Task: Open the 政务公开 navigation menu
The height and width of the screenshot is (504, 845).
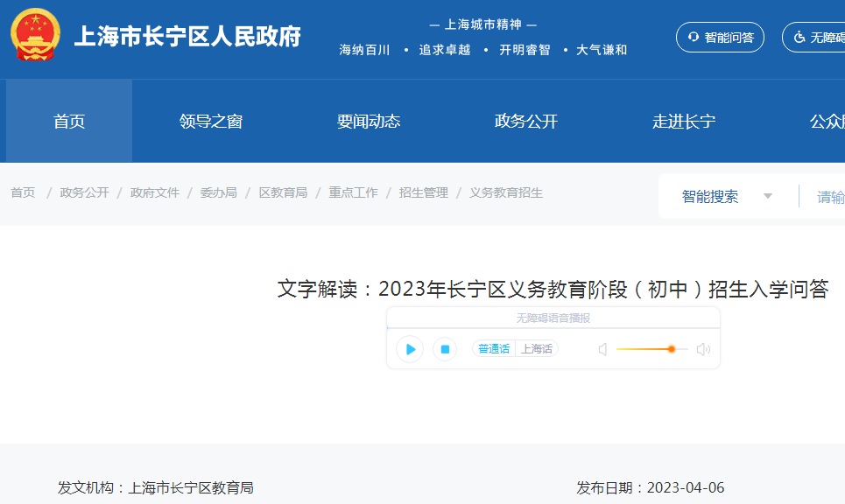Action: pos(526,121)
